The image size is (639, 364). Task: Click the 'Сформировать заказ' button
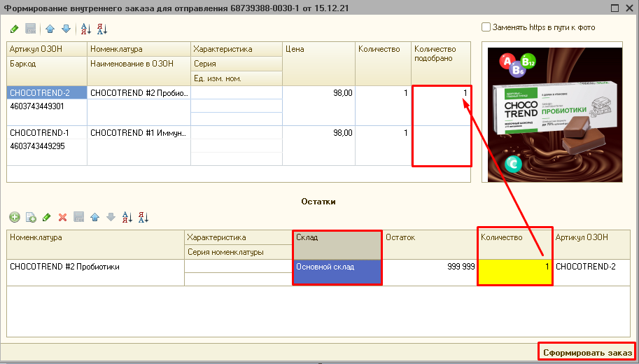point(588,353)
